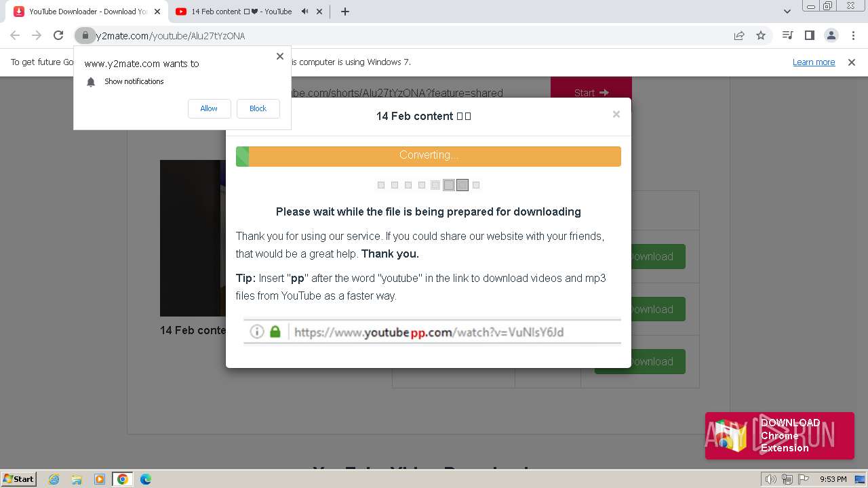The width and height of the screenshot is (868, 488).
Task: Open the media control icon
Action: 787,35
